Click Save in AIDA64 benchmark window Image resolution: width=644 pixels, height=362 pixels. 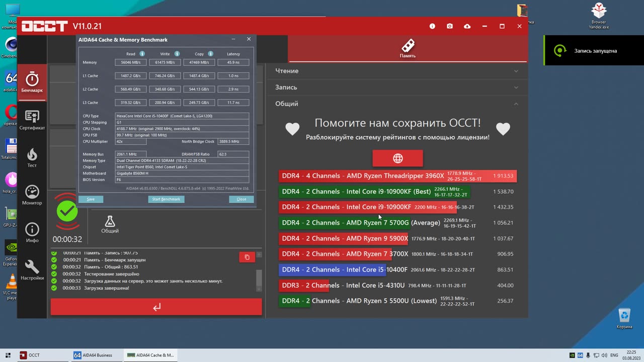[x=91, y=199]
